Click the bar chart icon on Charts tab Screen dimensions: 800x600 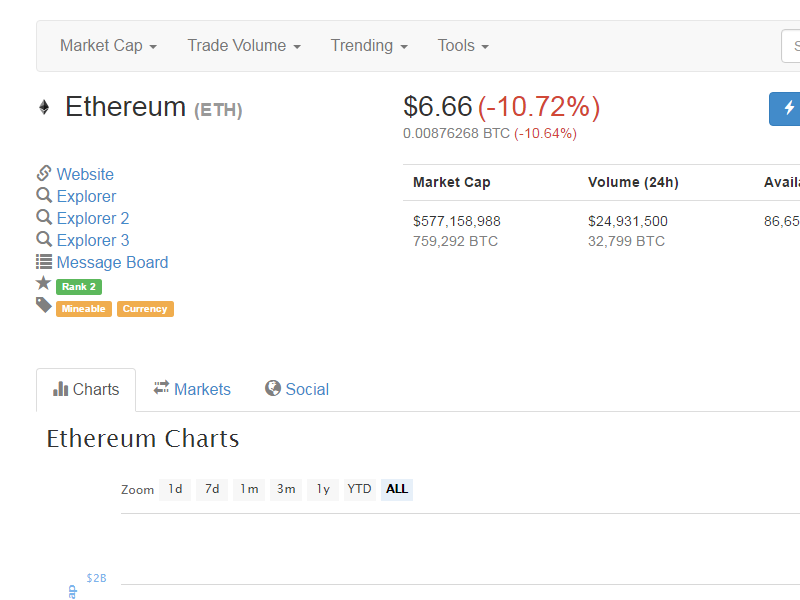tap(60, 389)
